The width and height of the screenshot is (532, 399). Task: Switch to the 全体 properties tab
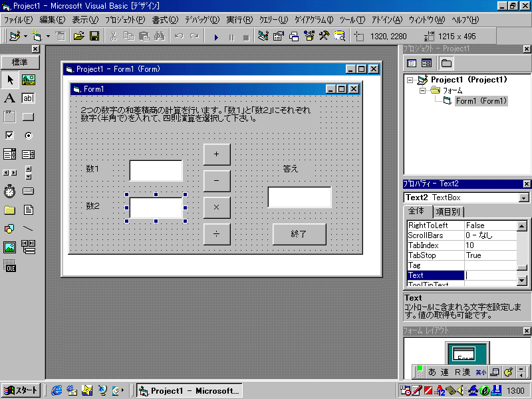point(417,211)
